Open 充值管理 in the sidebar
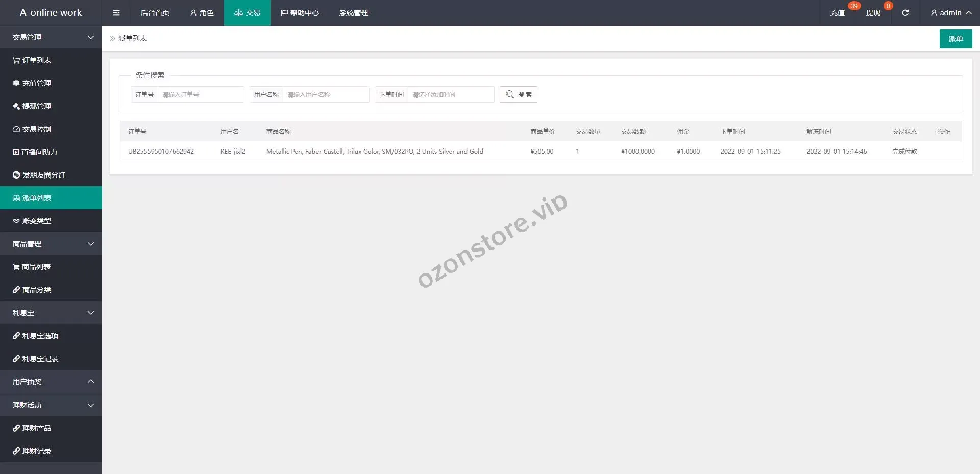 pos(32,83)
